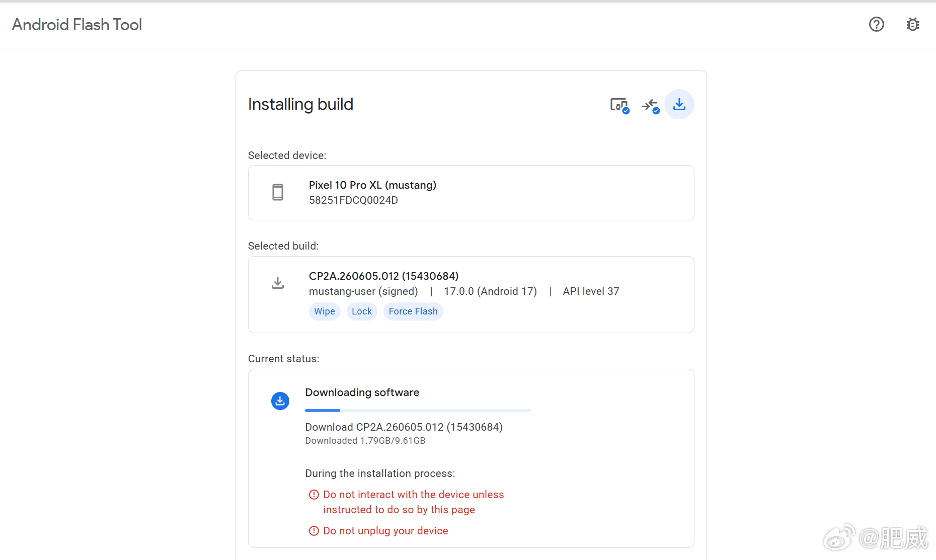Click the 'API level 37' text
The image size is (936, 560).
(x=591, y=291)
